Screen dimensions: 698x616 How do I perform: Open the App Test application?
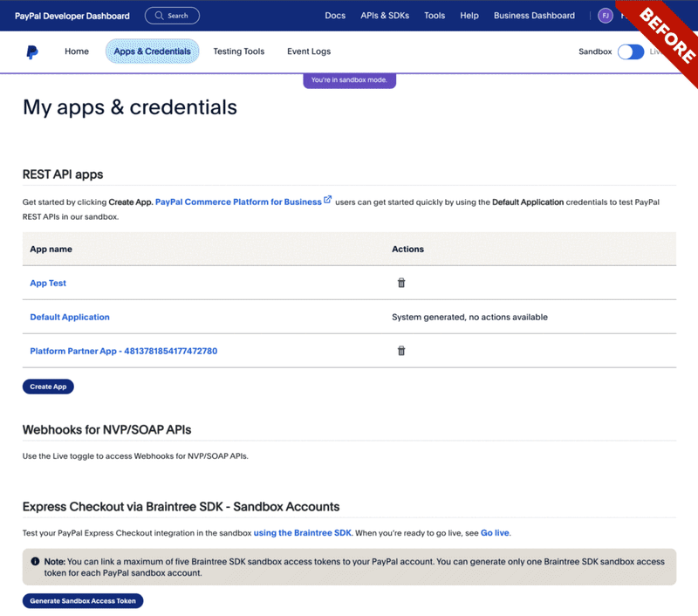tap(48, 283)
